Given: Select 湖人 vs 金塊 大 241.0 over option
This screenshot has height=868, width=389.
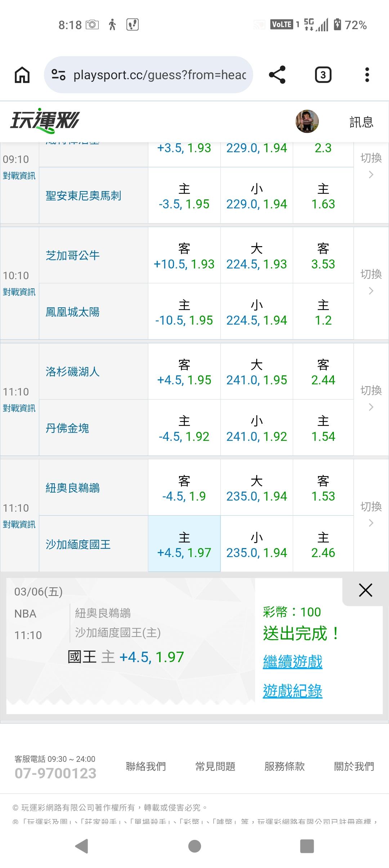Looking at the screenshot, I should pyautogui.click(x=256, y=372).
